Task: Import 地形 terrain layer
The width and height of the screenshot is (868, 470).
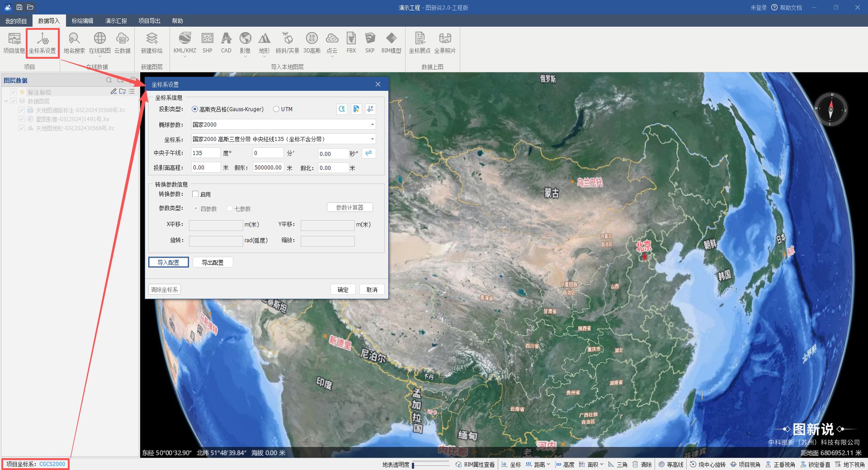Action: click(x=264, y=43)
